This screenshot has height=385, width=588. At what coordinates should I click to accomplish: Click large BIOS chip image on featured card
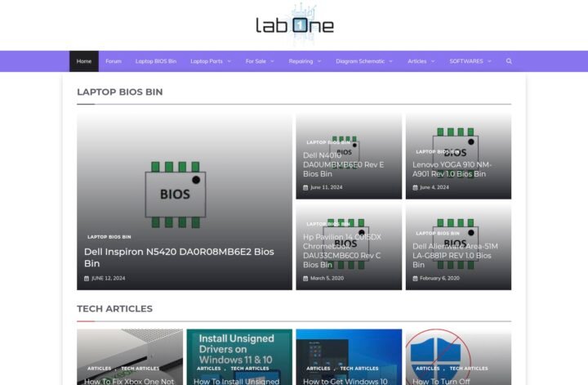click(176, 195)
